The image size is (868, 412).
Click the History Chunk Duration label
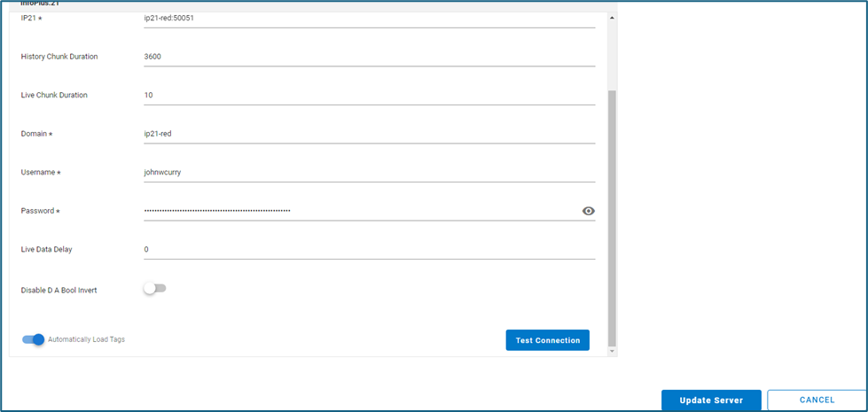click(x=59, y=57)
